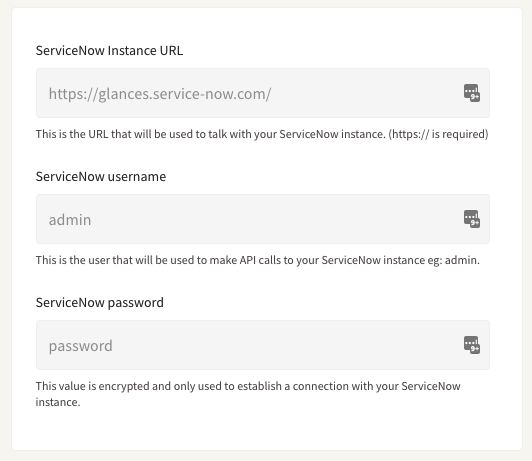Focus the ServiceNow username input field
Screen dimensions: 532x461
[x=263, y=219]
